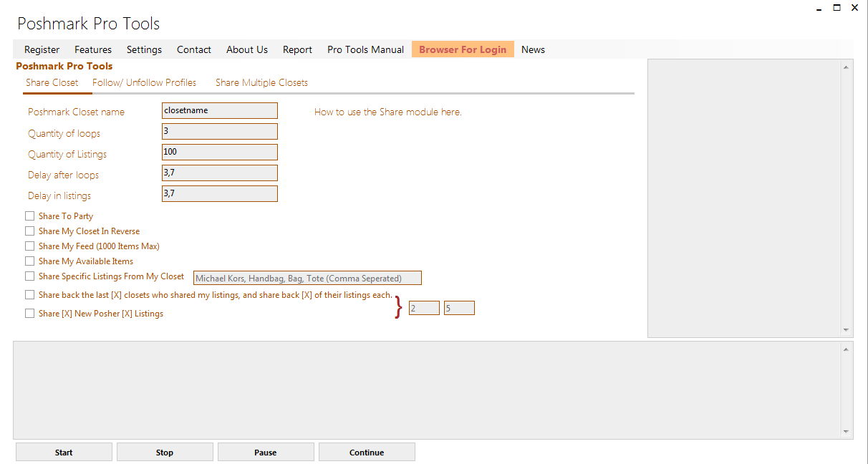Image resolution: width=868 pixels, height=464 pixels.
Task: Switch to Follow/ Unfollow Profiles tab
Action: [x=145, y=82]
